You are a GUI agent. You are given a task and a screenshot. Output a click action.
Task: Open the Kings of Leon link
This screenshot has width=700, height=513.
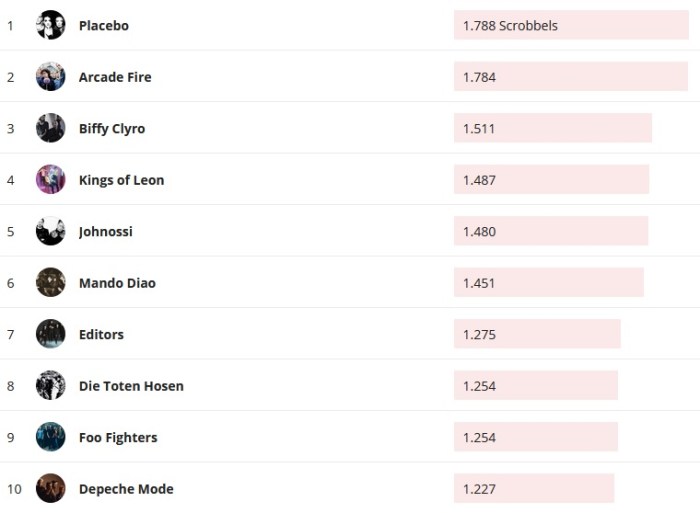click(x=121, y=180)
